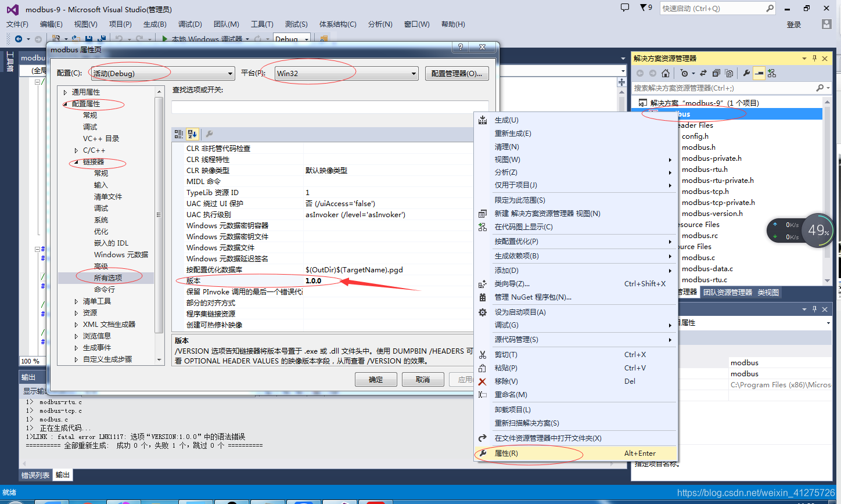Toggle auto-hide pin on Solution Explorer panel
The height and width of the screenshot is (504, 841).
tap(814, 58)
